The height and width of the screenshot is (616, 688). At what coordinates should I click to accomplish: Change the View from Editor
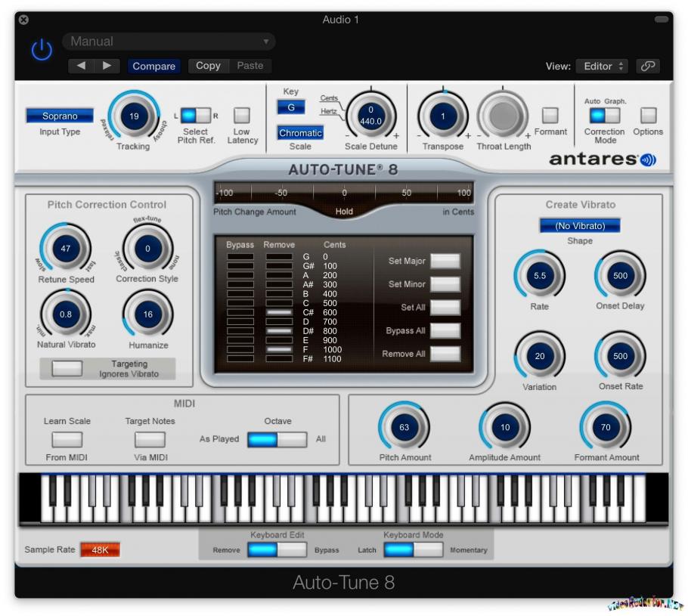[601, 66]
